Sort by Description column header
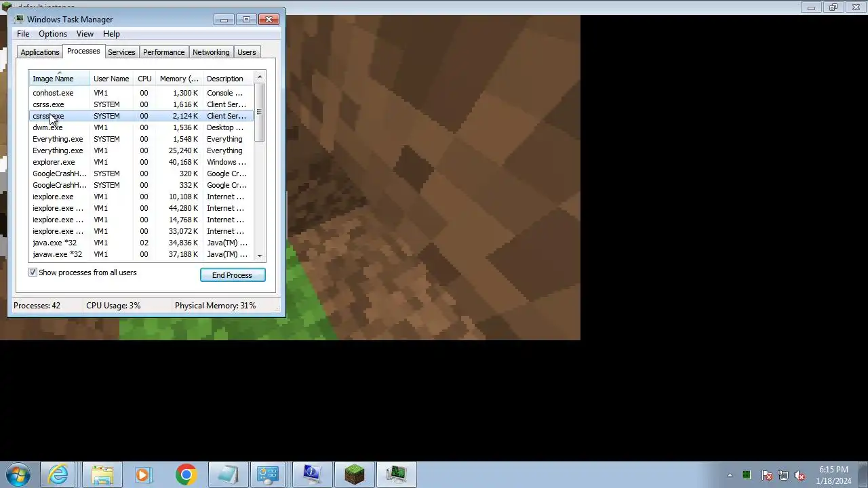Viewport: 868px width, 488px height. [x=227, y=79]
